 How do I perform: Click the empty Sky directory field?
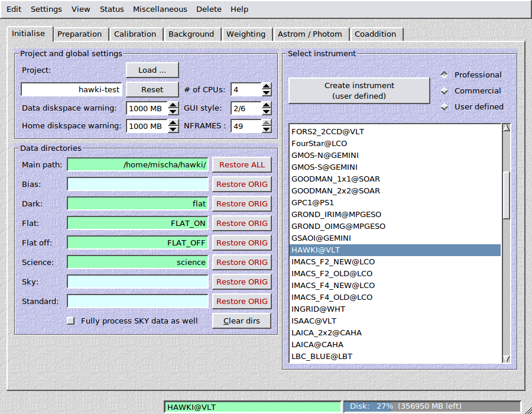coord(138,282)
